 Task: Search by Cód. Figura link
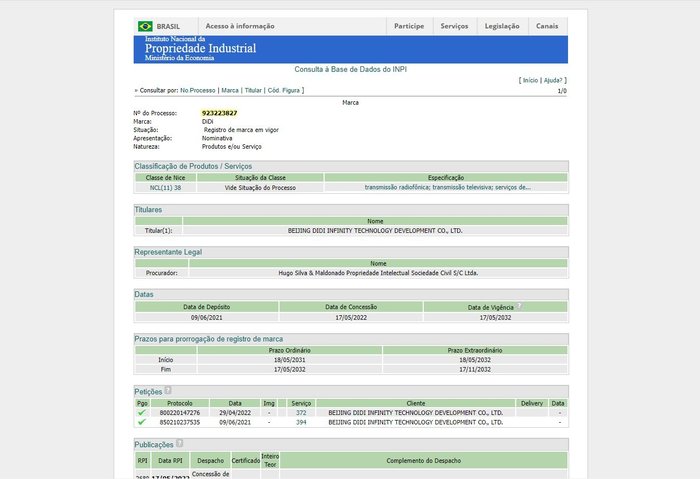(283, 90)
